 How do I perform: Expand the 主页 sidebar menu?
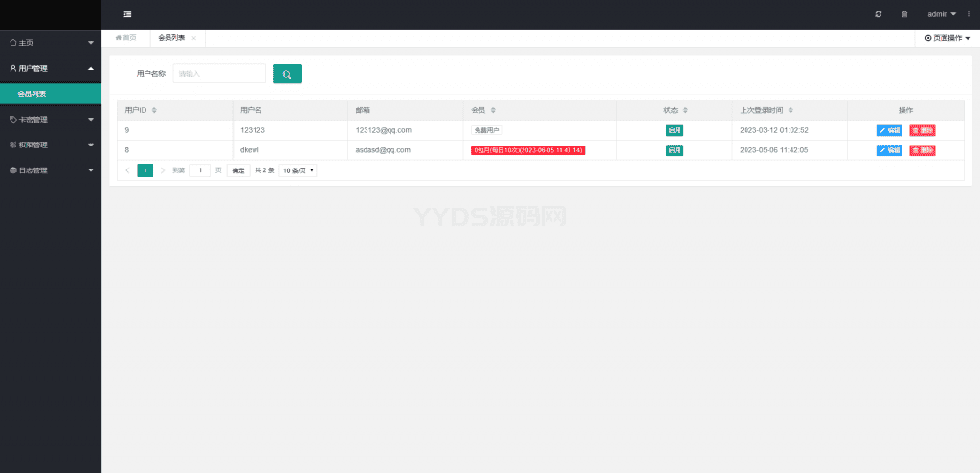[51, 42]
